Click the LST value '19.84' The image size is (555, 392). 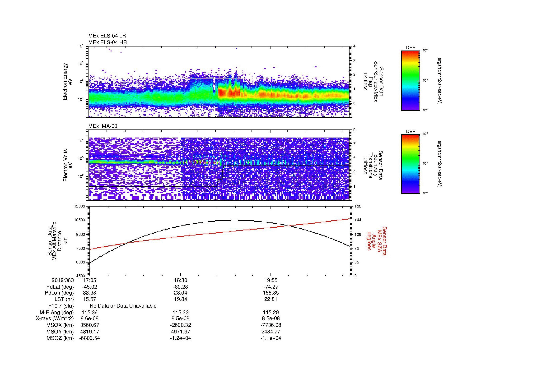point(180,299)
